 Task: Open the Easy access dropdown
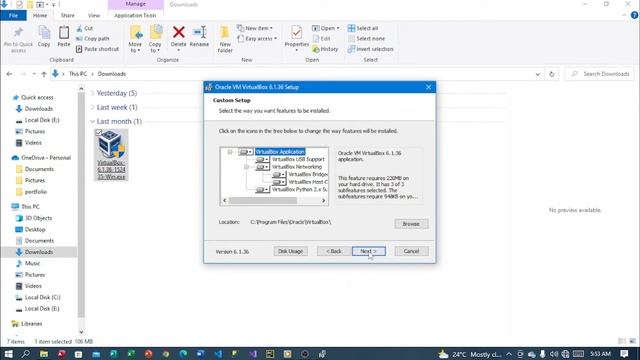pos(257,38)
